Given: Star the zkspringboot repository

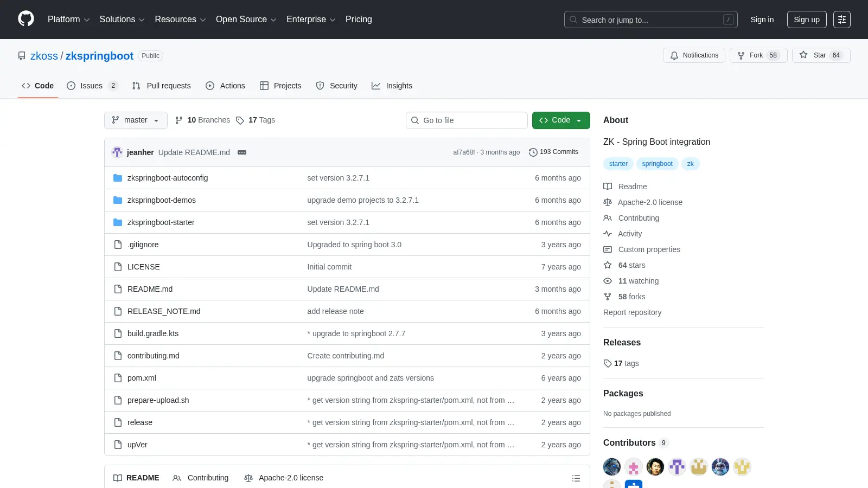Looking at the screenshot, I should click(821, 55).
